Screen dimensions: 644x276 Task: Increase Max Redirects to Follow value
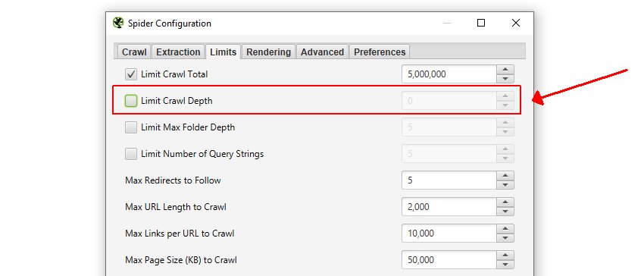pyautogui.click(x=505, y=176)
